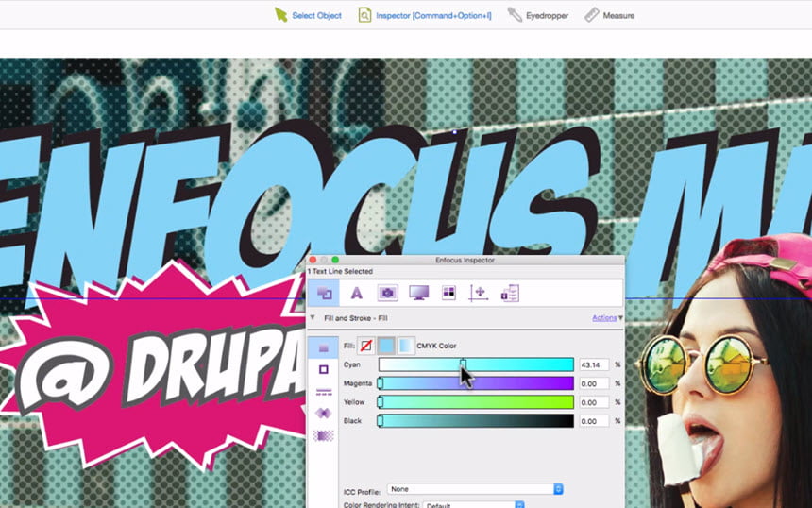812x508 pixels.
Task: Switch to the Text (A) inspector category
Action: pos(356,294)
